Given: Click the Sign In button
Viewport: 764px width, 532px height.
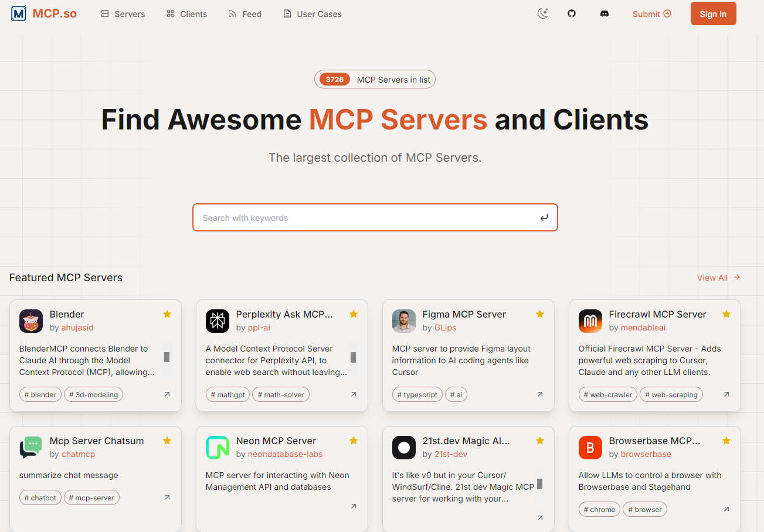Looking at the screenshot, I should coord(713,14).
